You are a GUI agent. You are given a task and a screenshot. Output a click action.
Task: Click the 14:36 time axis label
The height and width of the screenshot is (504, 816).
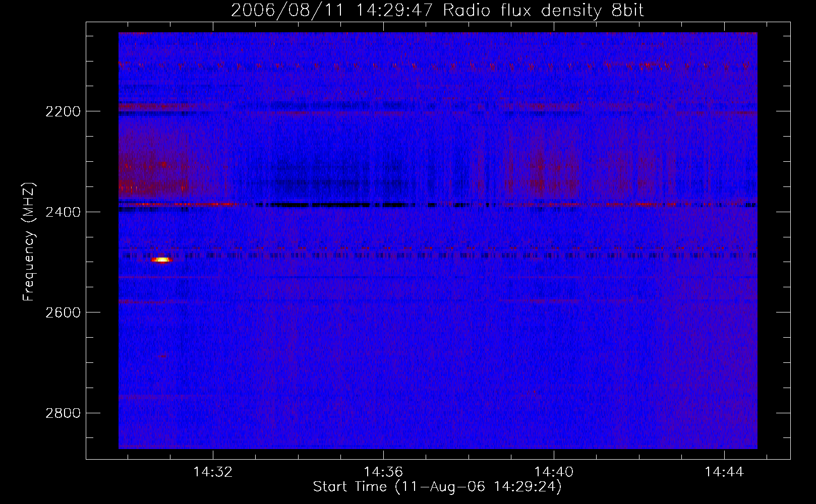pos(383,472)
